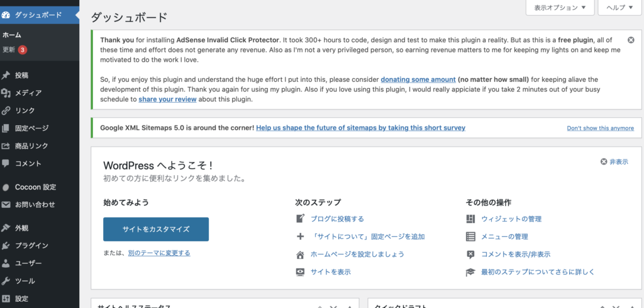Expand the ヘルプ dropdown
This screenshot has width=644, height=308.
(x=619, y=8)
